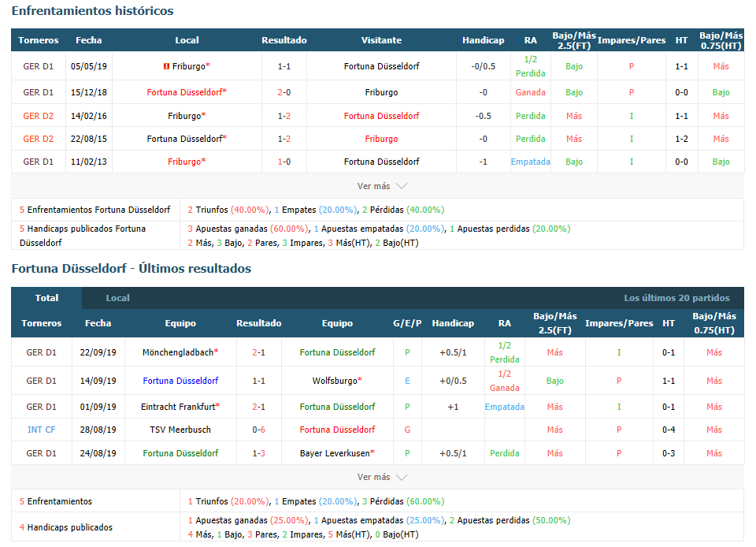Expand Ver más under the historical matches table
Image resolution: width=756 pixels, height=547 pixels.
coord(382,186)
